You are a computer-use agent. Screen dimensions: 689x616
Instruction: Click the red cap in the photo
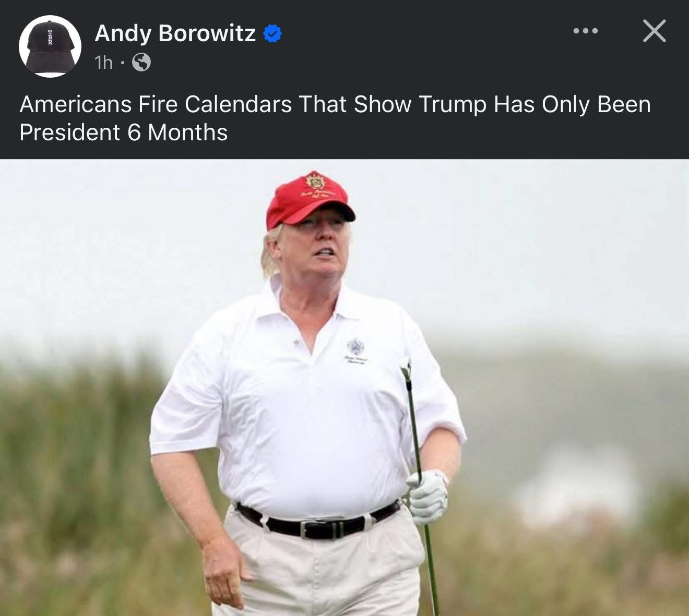[309, 200]
